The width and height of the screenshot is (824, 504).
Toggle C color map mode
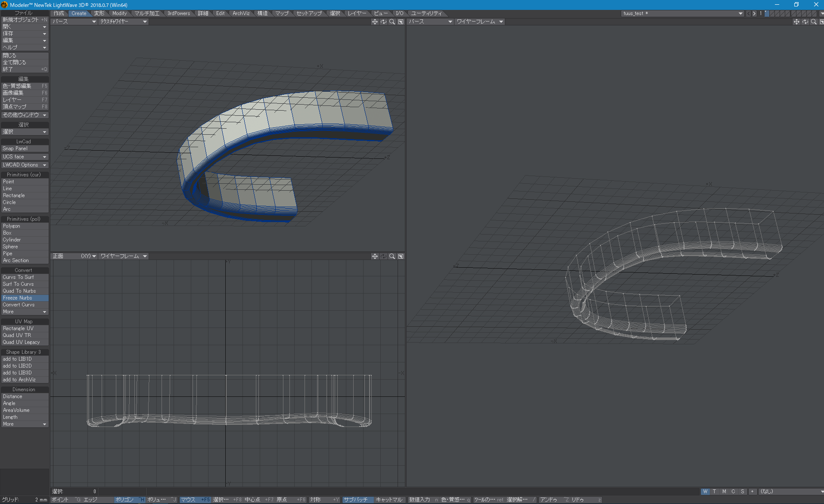(x=733, y=492)
